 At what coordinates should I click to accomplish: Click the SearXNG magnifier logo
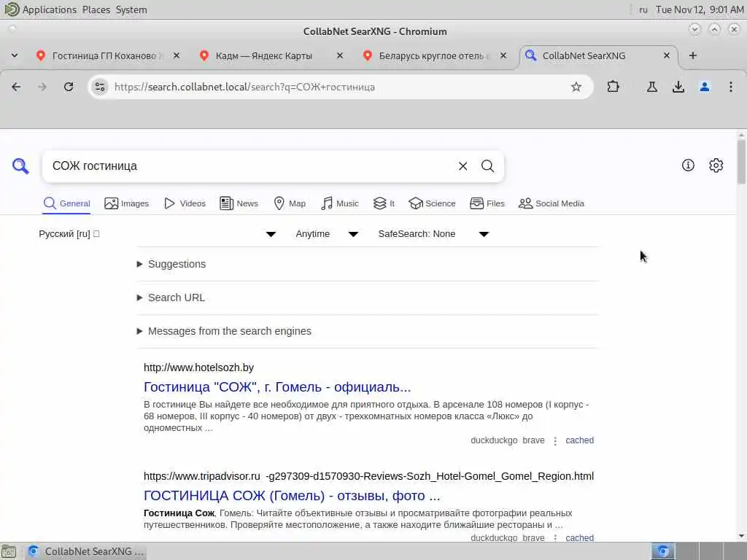[20, 166]
